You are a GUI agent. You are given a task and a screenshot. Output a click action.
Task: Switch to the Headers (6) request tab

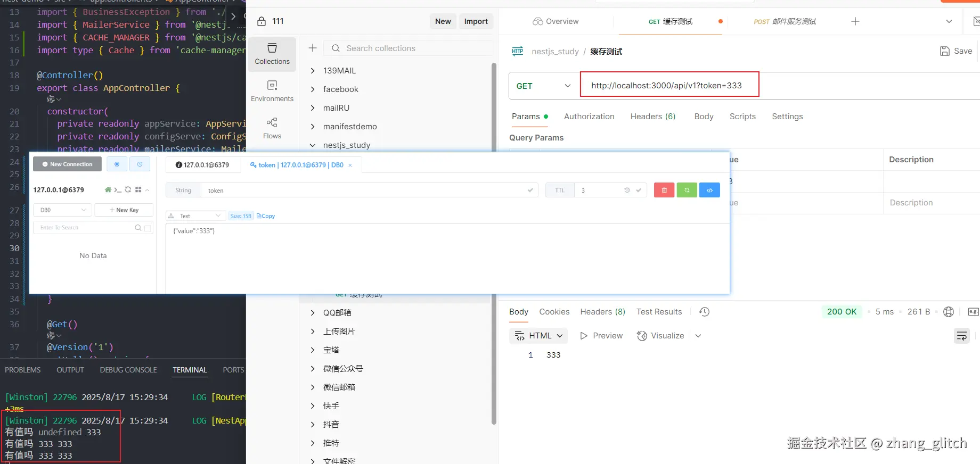coord(653,117)
